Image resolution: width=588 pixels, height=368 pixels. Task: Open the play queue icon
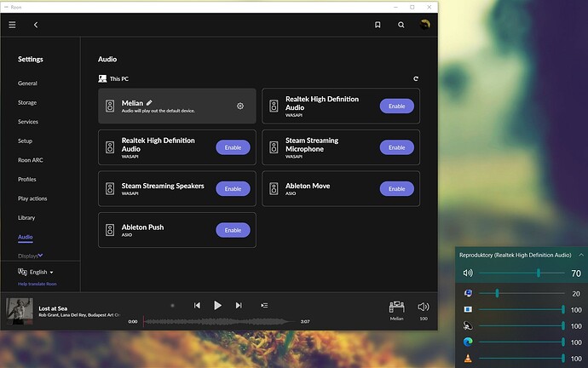click(x=264, y=306)
